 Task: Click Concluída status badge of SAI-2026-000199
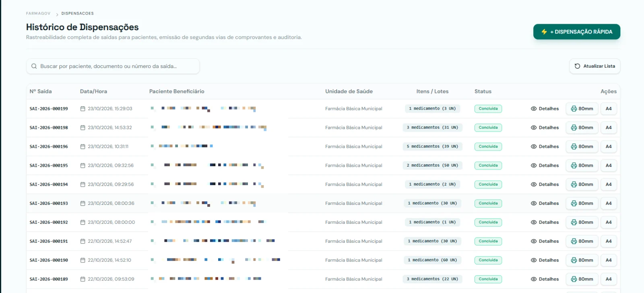pos(488,109)
